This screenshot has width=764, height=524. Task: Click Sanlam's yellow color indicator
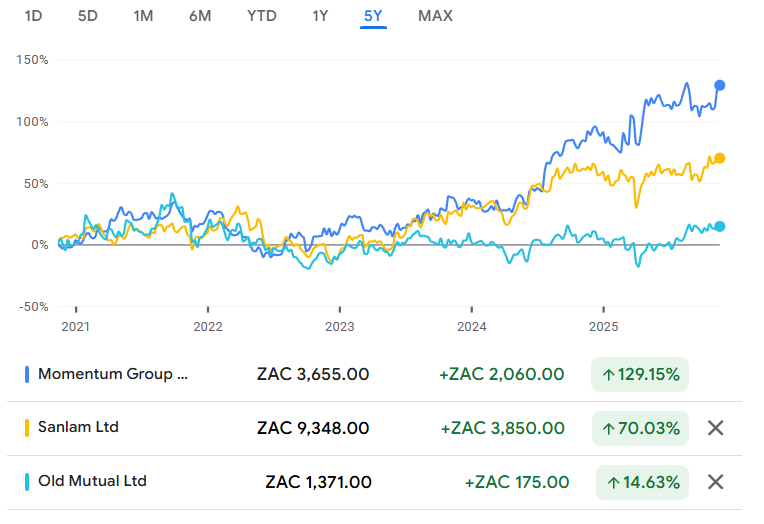[26, 428]
